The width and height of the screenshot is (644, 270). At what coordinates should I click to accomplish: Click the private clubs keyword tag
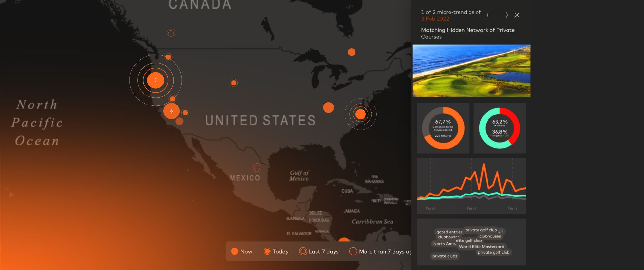coord(445,256)
